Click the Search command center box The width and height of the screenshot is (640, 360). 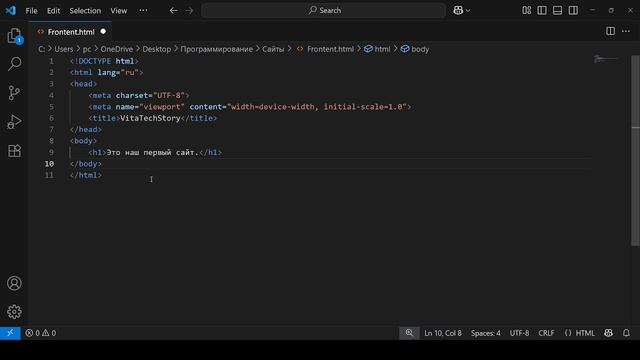click(x=323, y=11)
